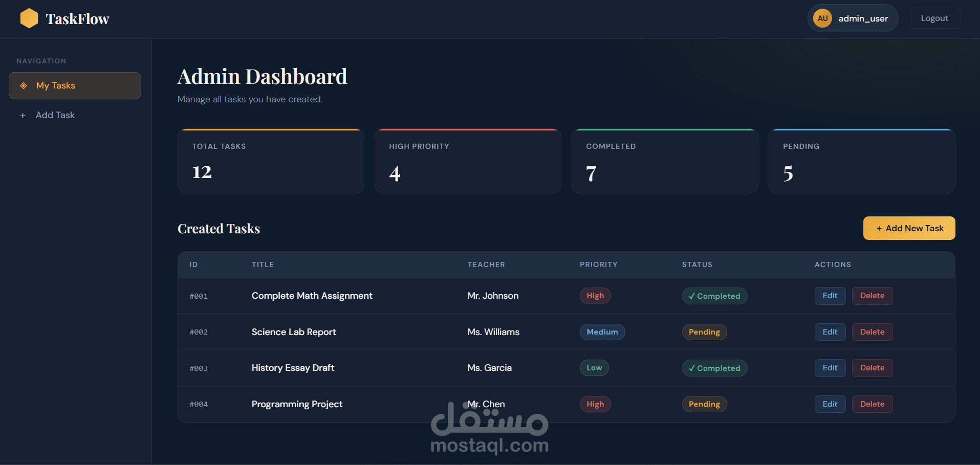The image size is (980, 465).
Task: Edit the Complete Math Assignment task
Action: pos(830,296)
